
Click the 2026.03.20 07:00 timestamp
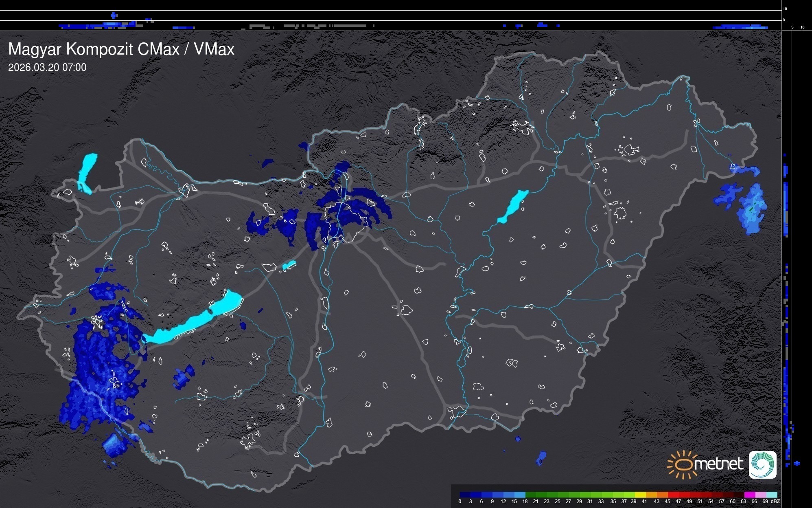click(47, 68)
